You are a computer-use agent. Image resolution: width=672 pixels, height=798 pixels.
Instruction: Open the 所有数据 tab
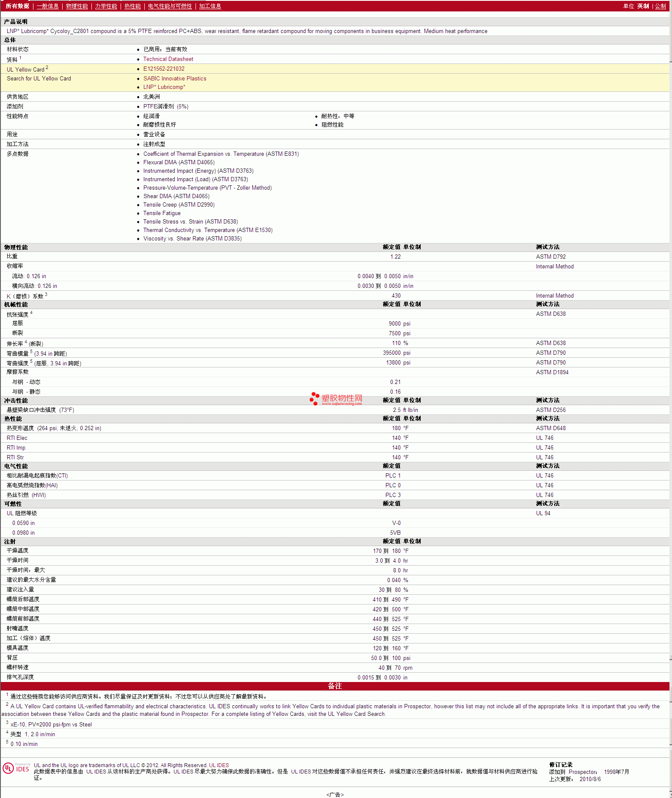[x=17, y=6]
